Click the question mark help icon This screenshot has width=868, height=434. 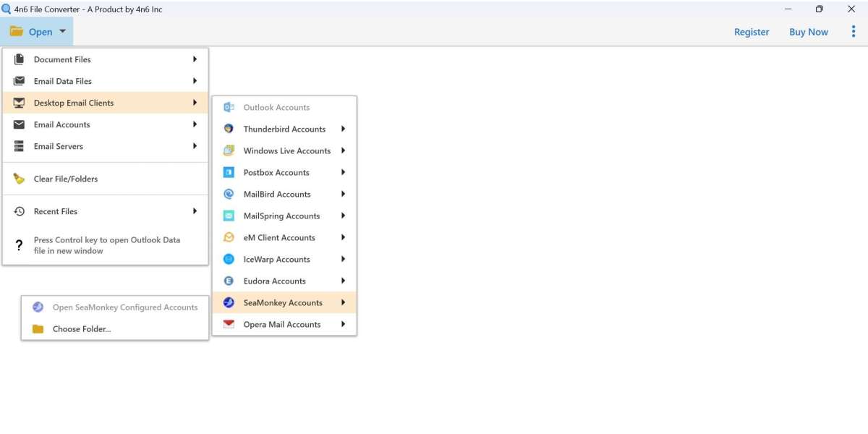click(x=19, y=246)
